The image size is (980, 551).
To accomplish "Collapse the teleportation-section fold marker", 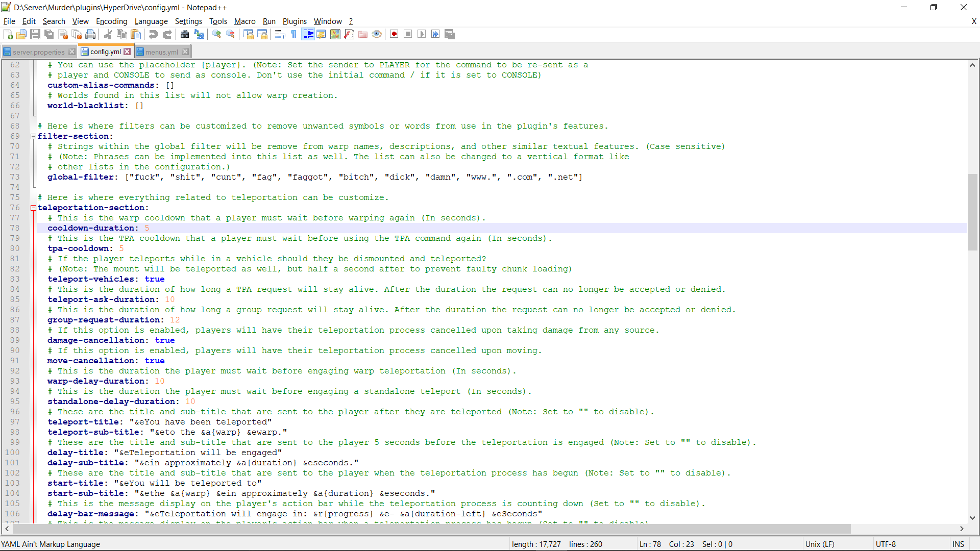I will (33, 208).
